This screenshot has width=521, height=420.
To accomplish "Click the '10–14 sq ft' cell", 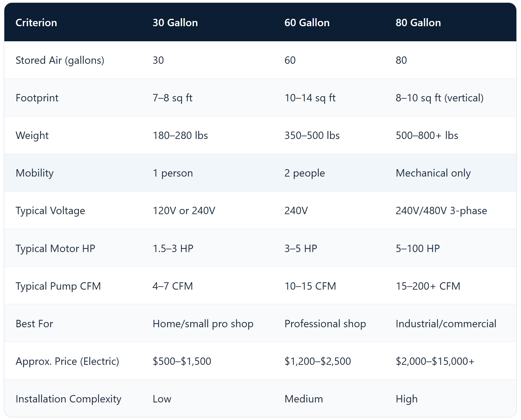I will [x=310, y=98].
